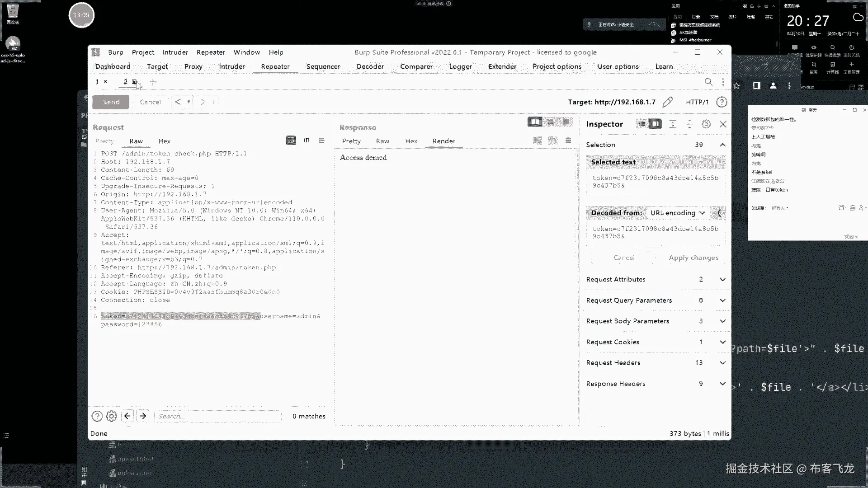Go to previous search match arrow
Image resolution: width=868 pixels, height=488 pixels.
(x=127, y=416)
